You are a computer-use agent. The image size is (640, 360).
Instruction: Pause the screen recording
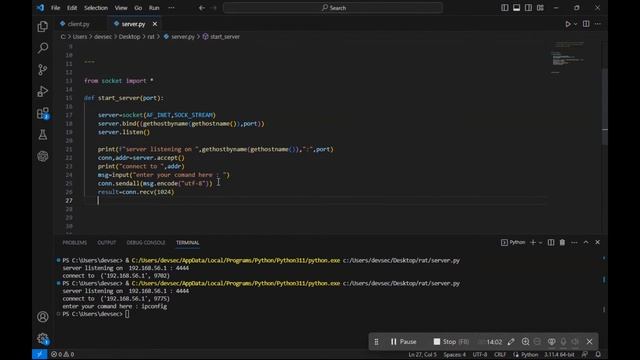pyautogui.click(x=403, y=342)
